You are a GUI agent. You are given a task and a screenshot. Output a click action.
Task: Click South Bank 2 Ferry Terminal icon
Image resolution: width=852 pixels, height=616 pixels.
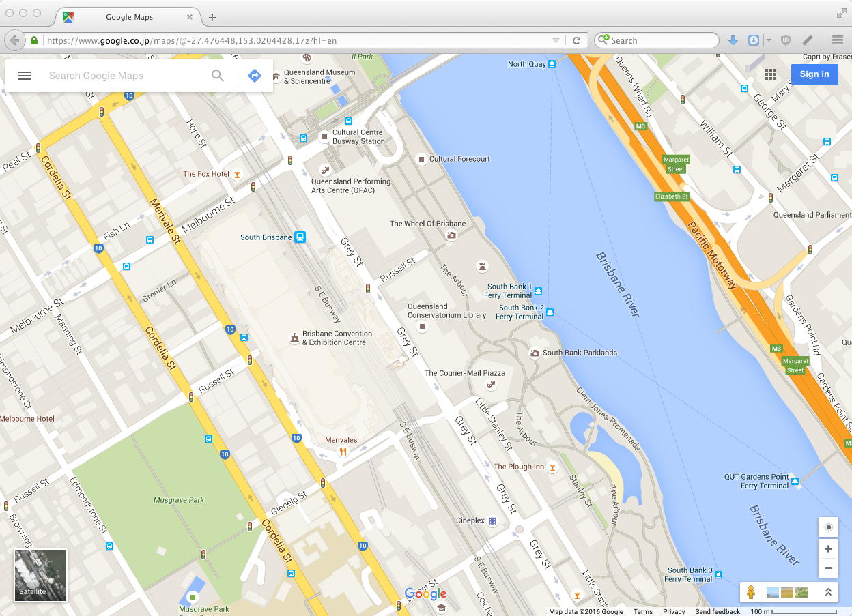(x=550, y=312)
